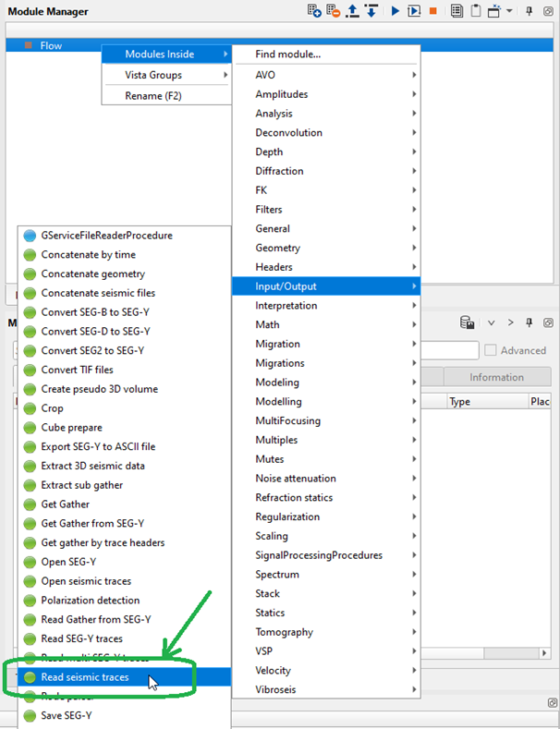
Task: Click the right chevron in lower panel toolbar
Action: click(510, 322)
